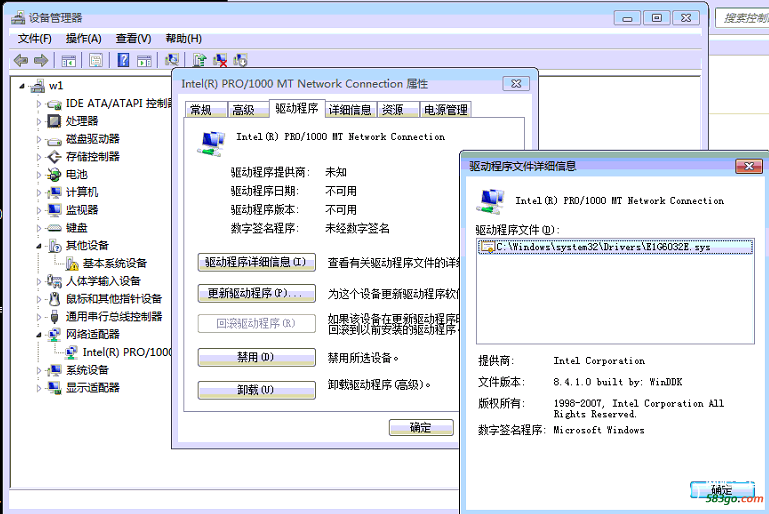
Task: Click the forward arrow toolbar icon
Action: point(41,60)
